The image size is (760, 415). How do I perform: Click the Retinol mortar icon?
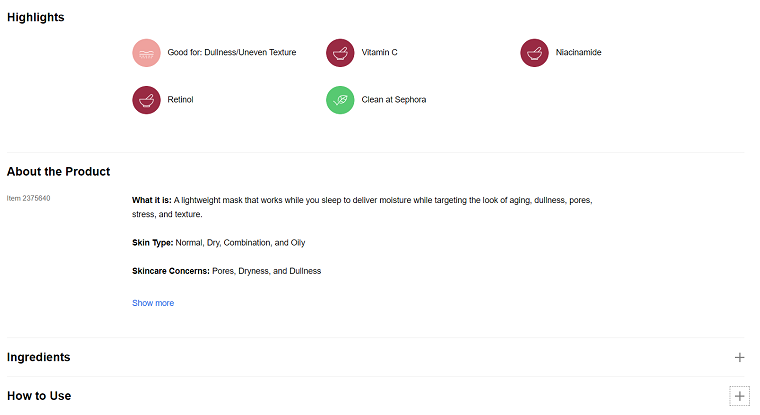click(x=146, y=100)
